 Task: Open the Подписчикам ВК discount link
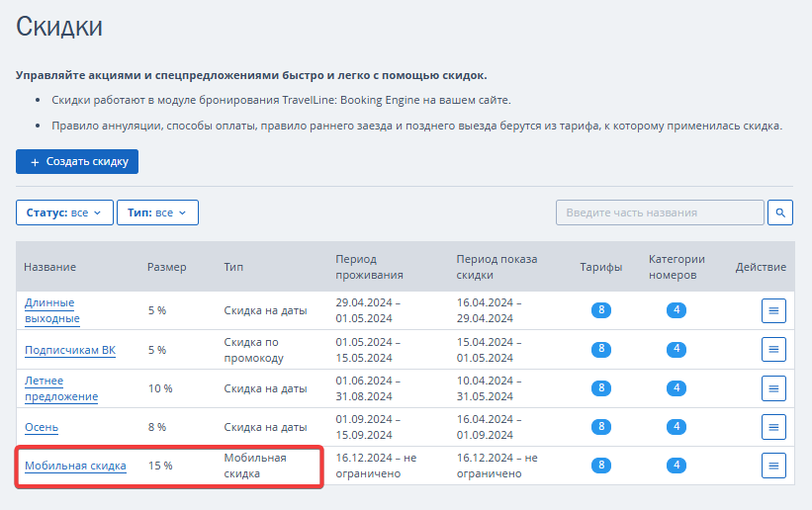click(x=70, y=350)
